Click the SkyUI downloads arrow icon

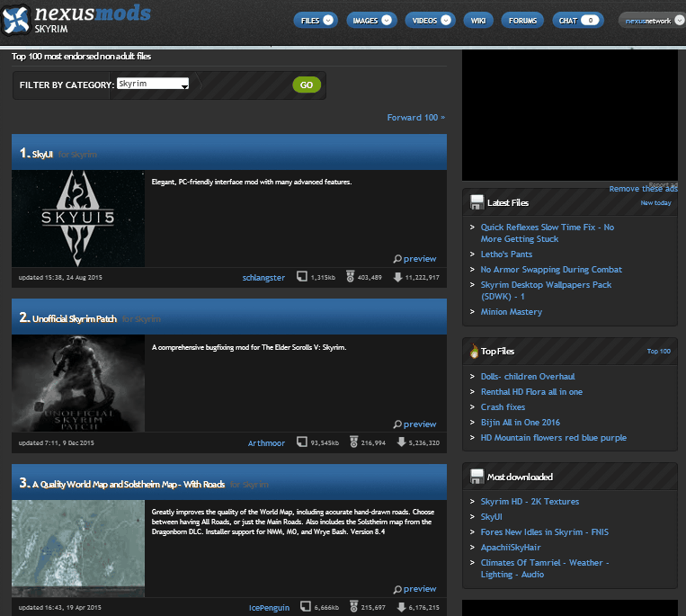click(x=397, y=277)
